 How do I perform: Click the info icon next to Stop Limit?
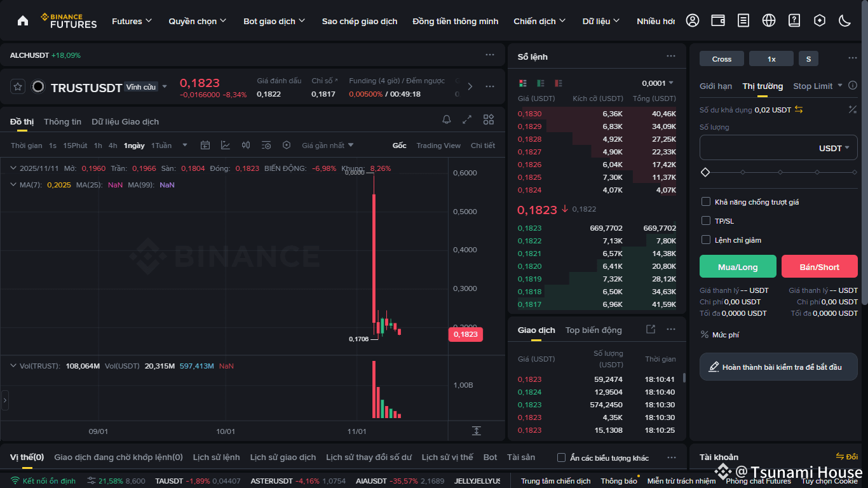(853, 86)
